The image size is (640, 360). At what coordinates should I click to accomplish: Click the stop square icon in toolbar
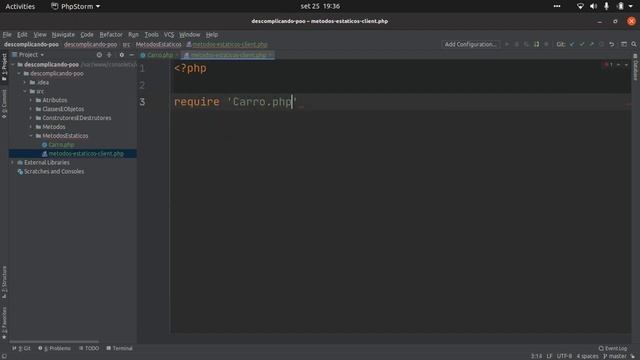tap(546, 44)
